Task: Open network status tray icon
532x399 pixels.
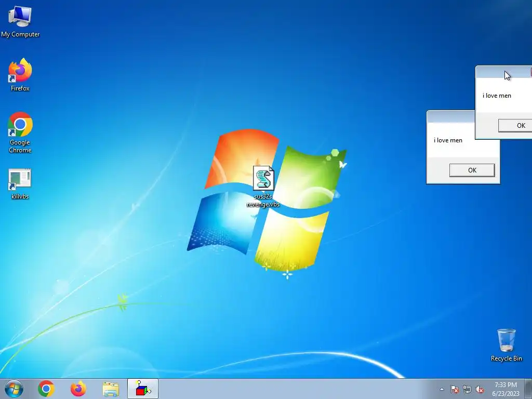Action: point(467,390)
